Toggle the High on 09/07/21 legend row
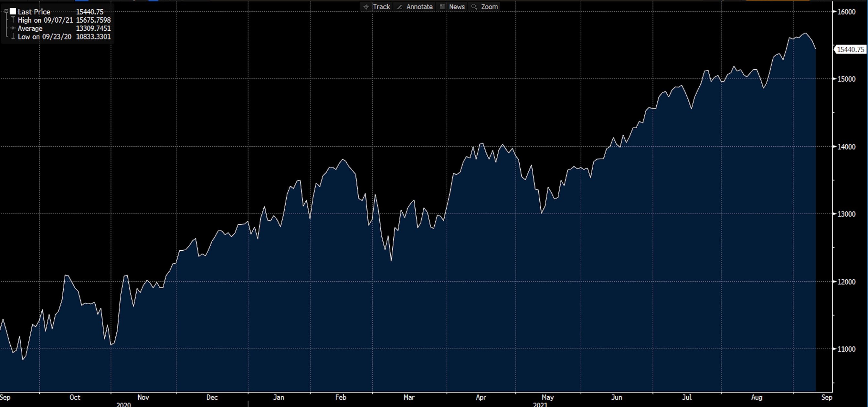The image size is (868, 407). pos(44,20)
